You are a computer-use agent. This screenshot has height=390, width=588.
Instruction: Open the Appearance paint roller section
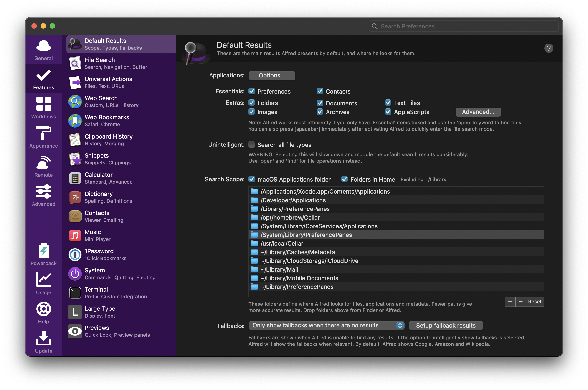(x=43, y=137)
